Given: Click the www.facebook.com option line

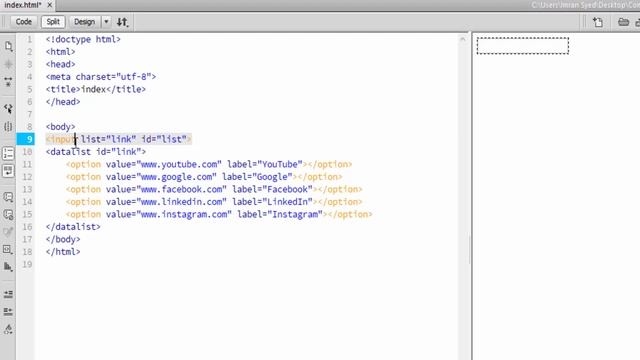Looking at the screenshot, I should pos(214,189).
